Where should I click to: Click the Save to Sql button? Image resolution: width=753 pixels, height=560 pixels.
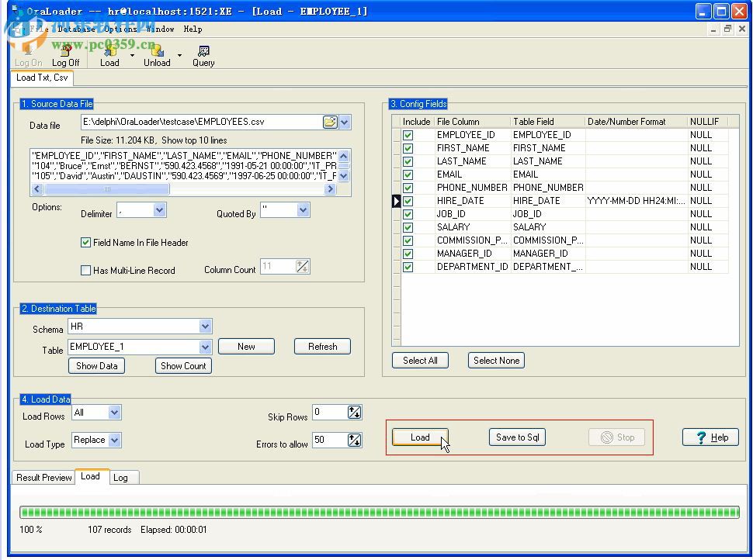(x=517, y=437)
